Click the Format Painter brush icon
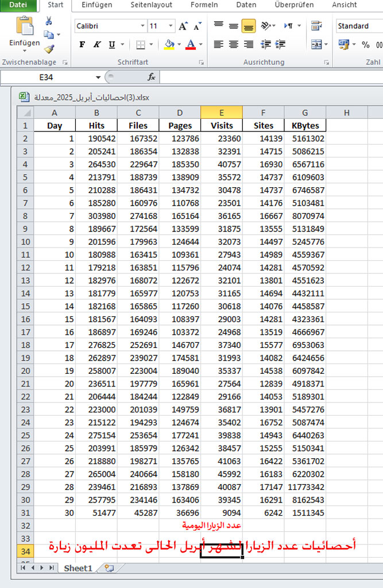The width and height of the screenshot is (383, 588). click(x=49, y=49)
